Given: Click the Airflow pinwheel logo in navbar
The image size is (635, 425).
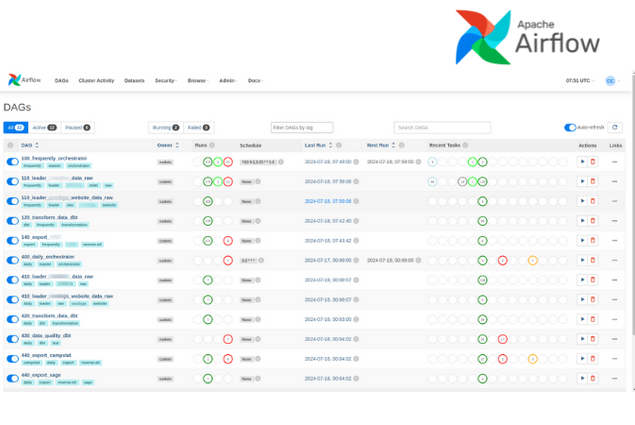Looking at the screenshot, I should (x=14, y=80).
